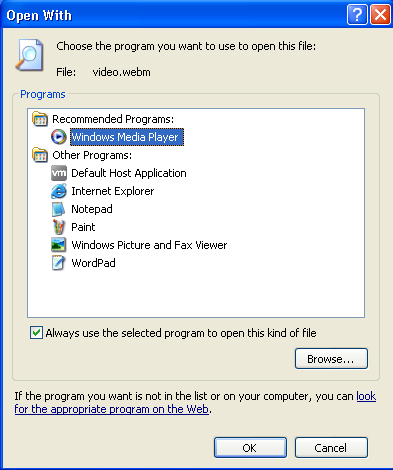This screenshot has height=470, width=393.
Task: Click the Recommended Programs folder icon
Action: pos(40,119)
